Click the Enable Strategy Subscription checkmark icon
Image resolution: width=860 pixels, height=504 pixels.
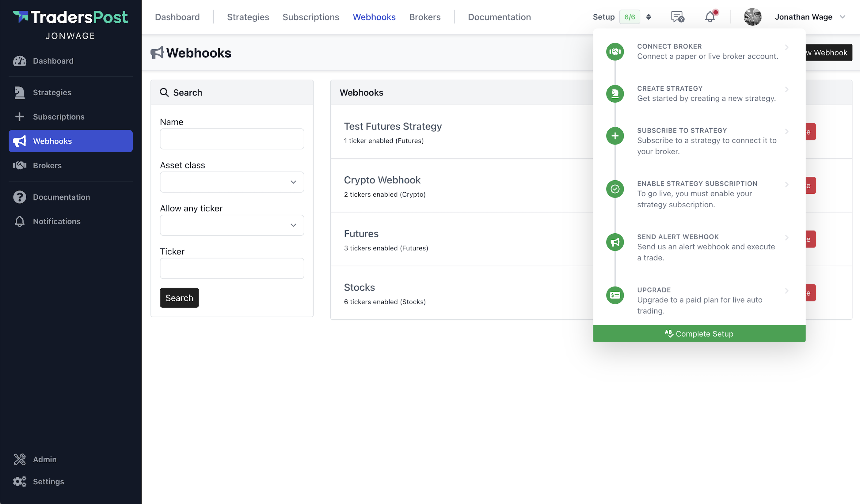tap(615, 189)
